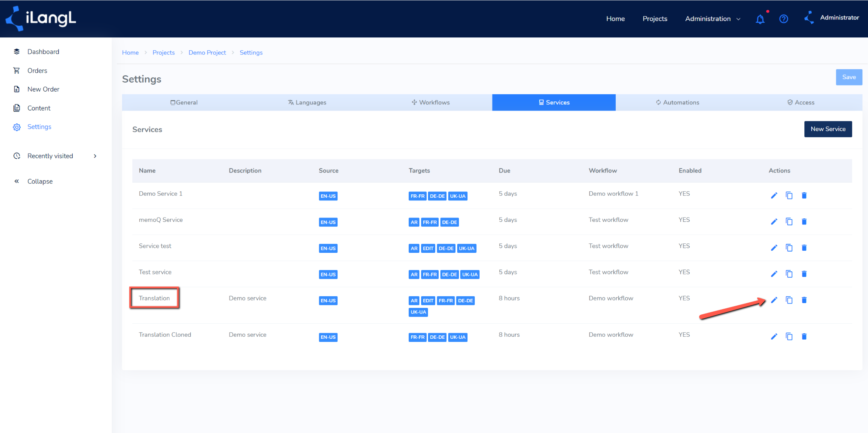Open the notifications bell
This screenshot has width=868, height=433.
[760, 19]
